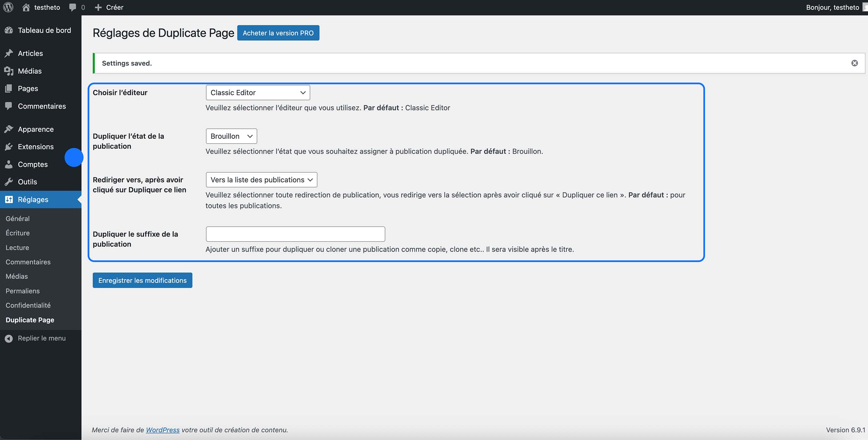This screenshot has width=868, height=440.
Task: Open Comptes via its user icon
Action: (9, 164)
